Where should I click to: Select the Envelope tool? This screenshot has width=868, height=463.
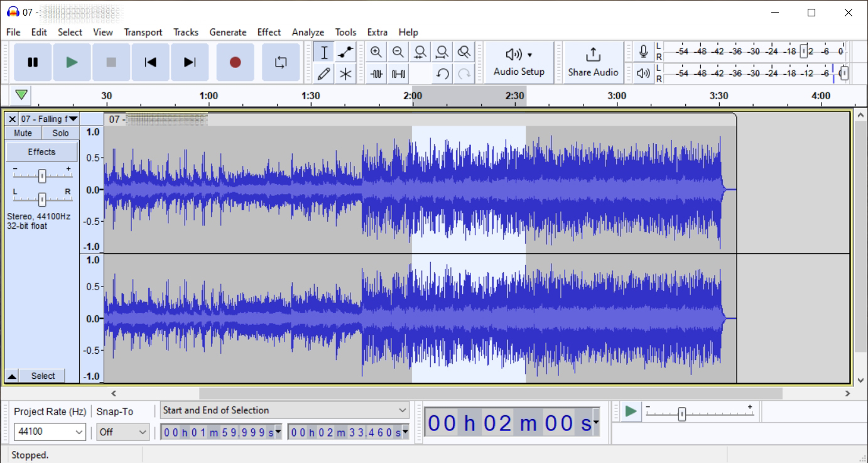[x=345, y=52]
